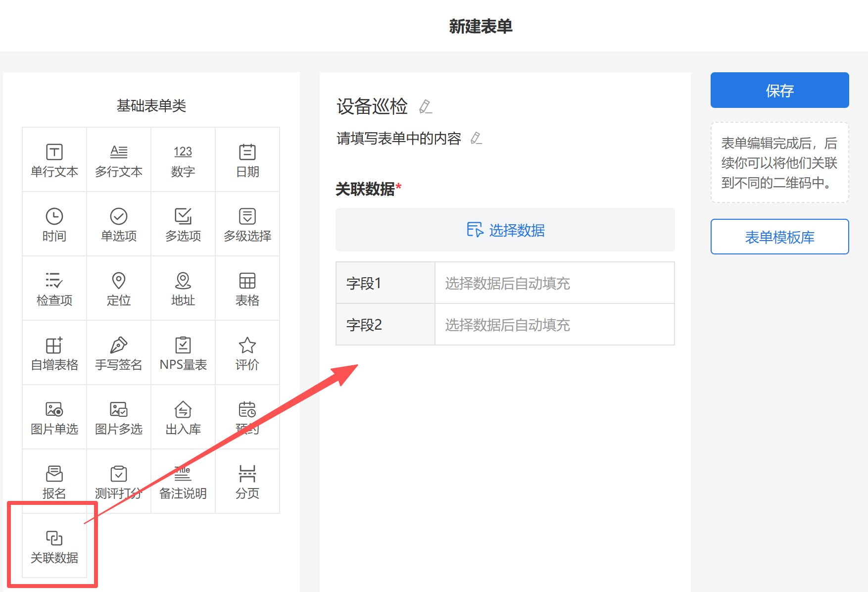
Task: Insert the 手写签名 handwritten signature field
Action: [119, 352]
